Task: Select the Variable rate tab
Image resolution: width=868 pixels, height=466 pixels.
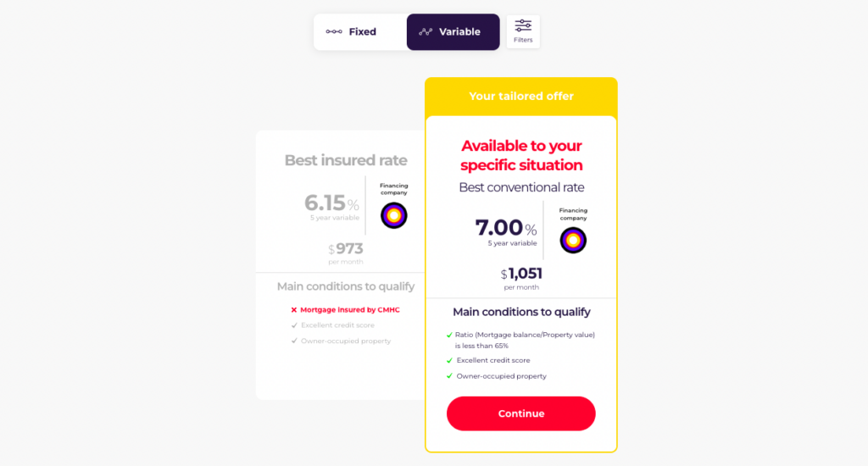Action: point(453,32)
